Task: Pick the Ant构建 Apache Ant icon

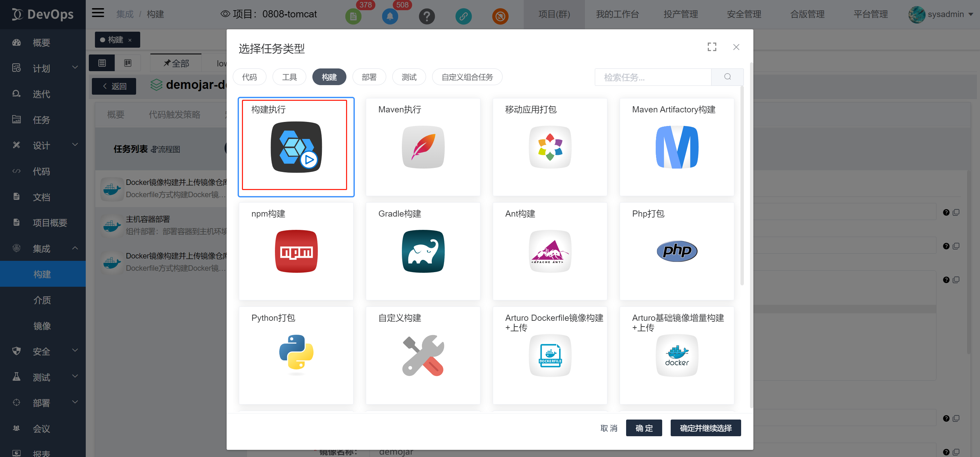Action: [550, 251]
